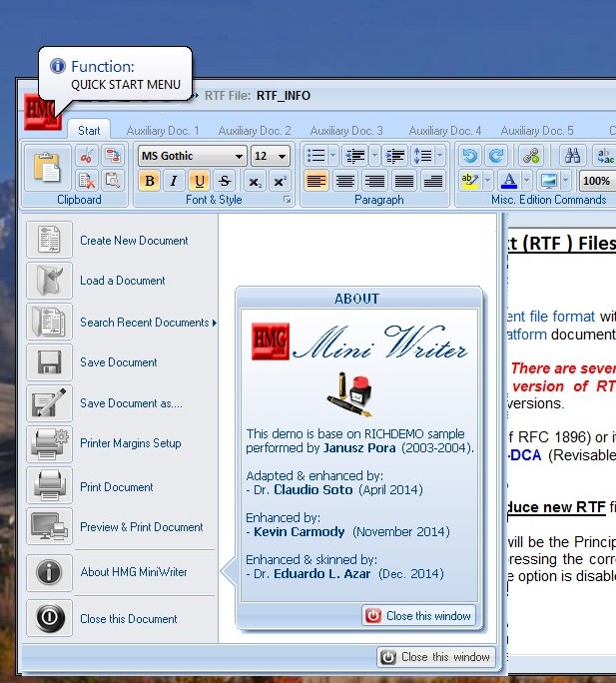The image size is (616, 683).
Task: Toggle Strikethrough formatting
Action: 225,181
